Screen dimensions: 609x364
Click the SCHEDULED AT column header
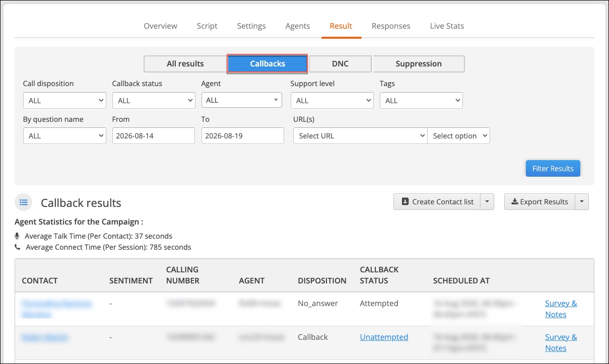pyautogui.click(x=461, y=280)
